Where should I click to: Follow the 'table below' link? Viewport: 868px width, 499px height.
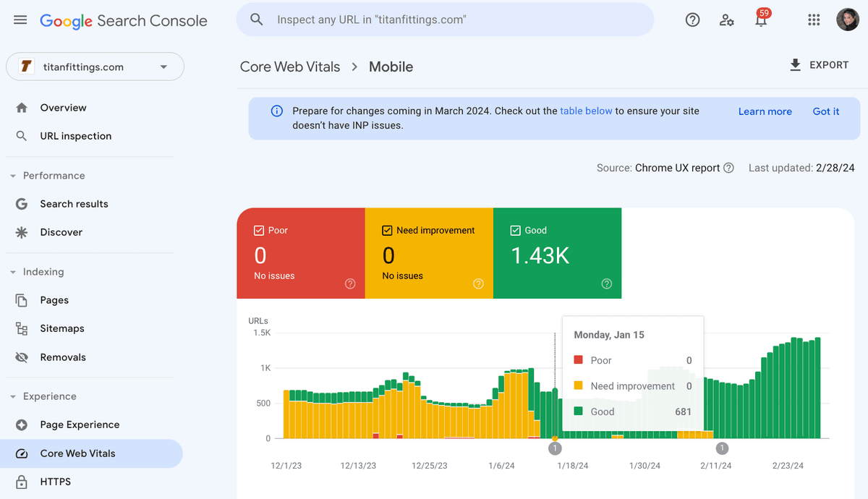tap(586, 111)
